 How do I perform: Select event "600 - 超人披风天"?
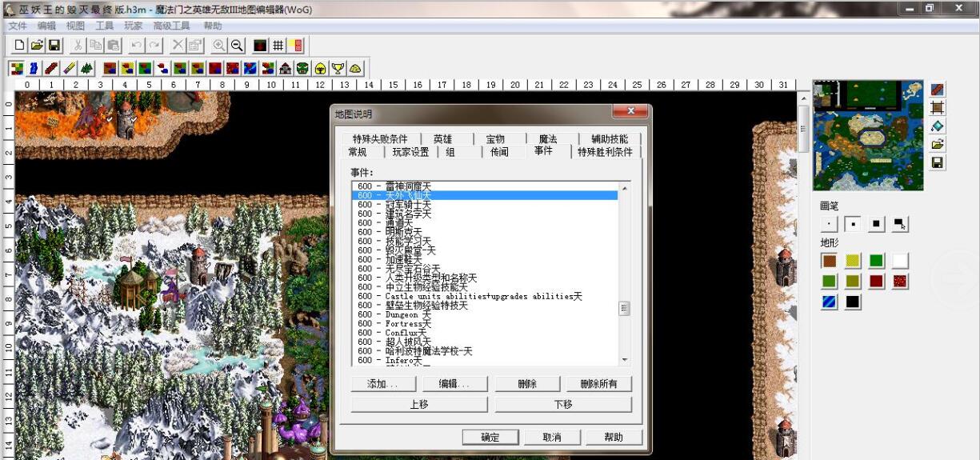(486, 342)
